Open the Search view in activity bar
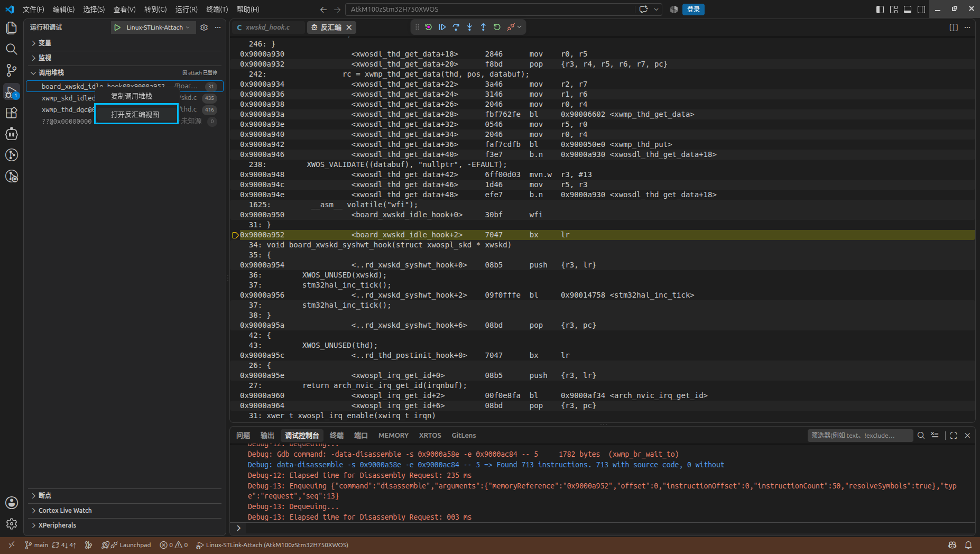Screen dimensions: 980x554 [x=11, y=49]
